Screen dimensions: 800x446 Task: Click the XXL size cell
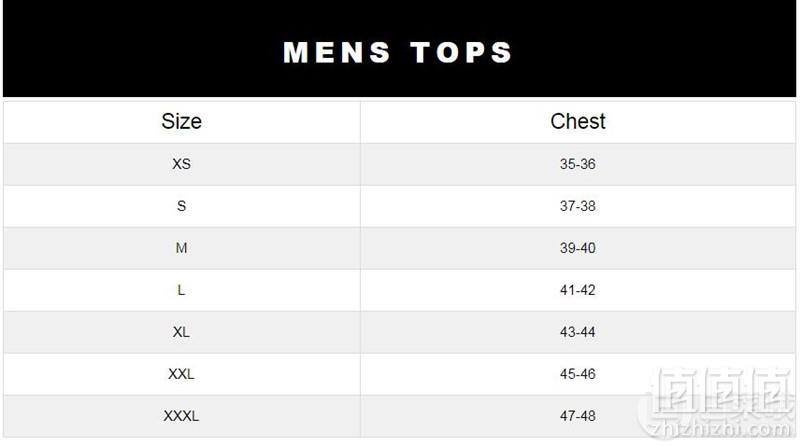pyautogui.click(x=182, y=374)
